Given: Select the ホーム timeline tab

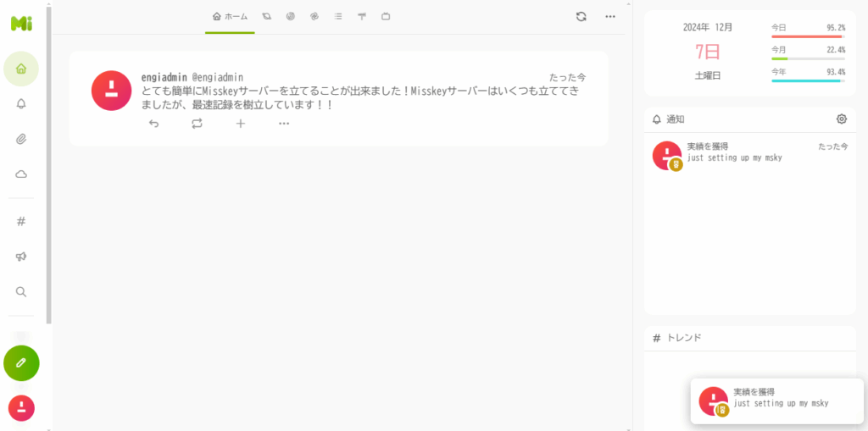Looking at the screenshot, I should click(230, 17).
